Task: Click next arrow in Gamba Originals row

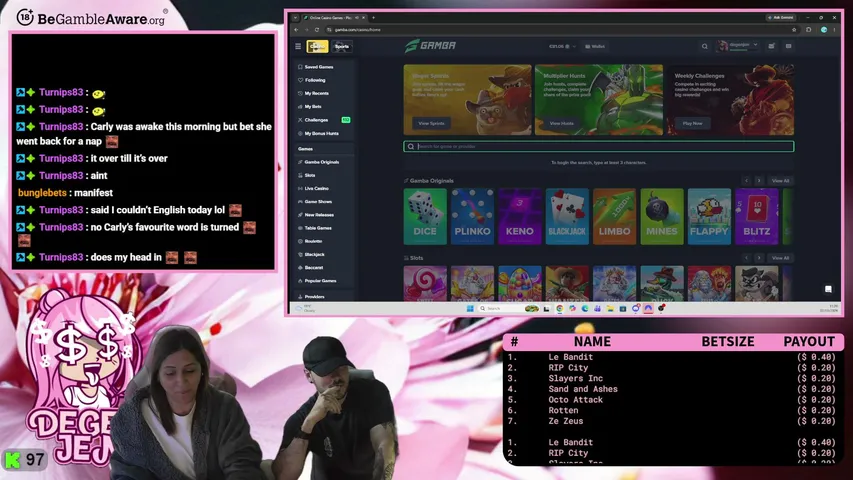Action: coord(759,181)
